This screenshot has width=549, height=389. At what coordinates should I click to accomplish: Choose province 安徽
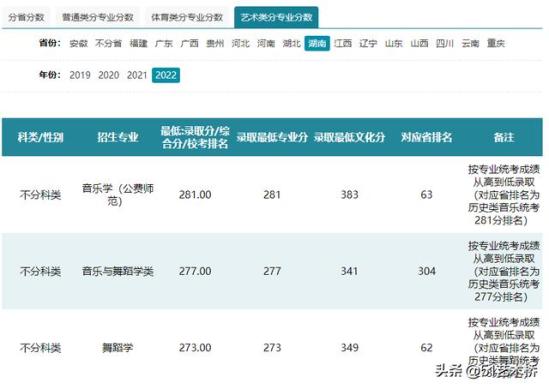click(x=78, y=43)
